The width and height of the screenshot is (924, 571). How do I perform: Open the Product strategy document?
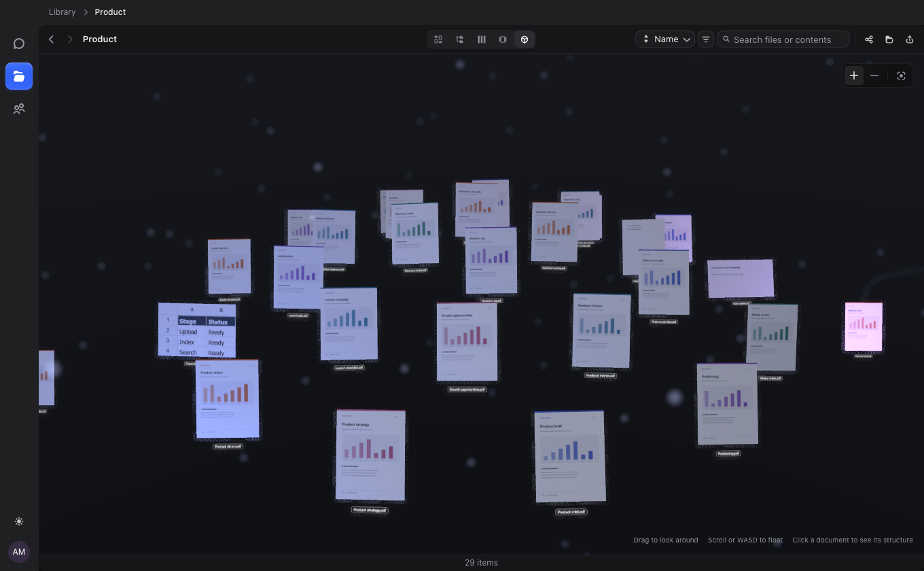[370, 455]
